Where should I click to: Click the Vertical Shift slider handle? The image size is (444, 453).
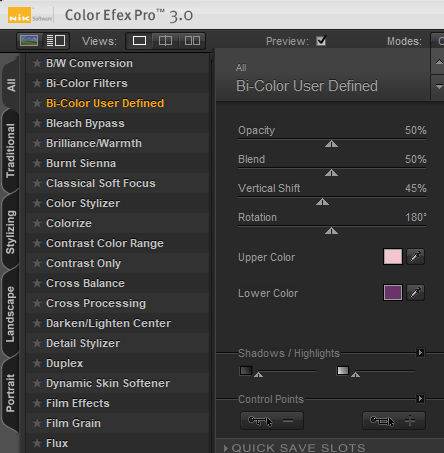tap(322, 202)
